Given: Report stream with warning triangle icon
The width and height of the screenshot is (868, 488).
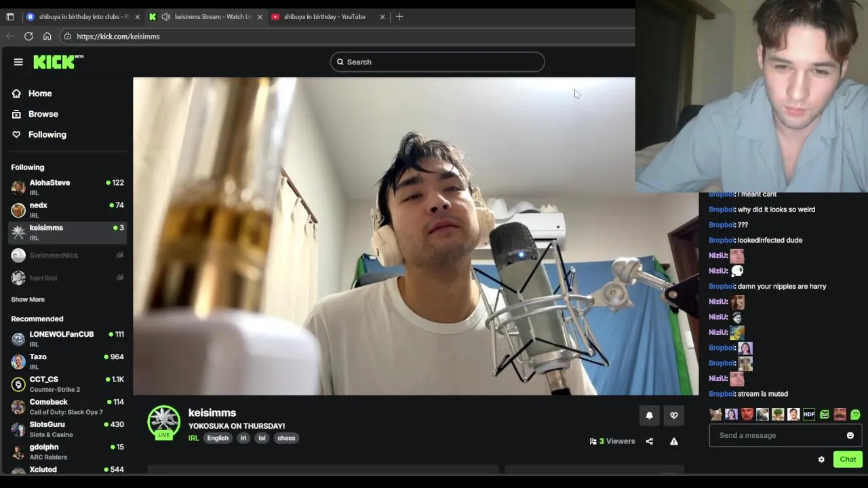Looking at the screenshot, I should 674,441.
